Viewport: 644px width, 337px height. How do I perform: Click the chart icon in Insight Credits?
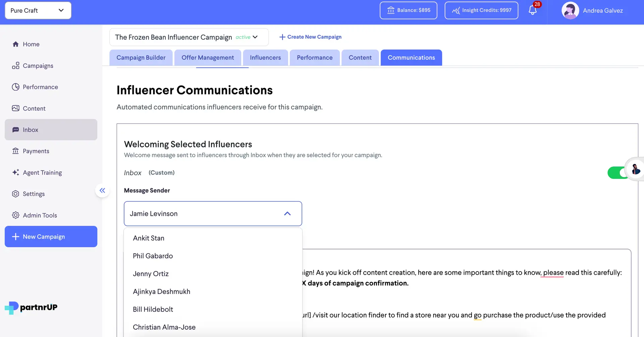click(x=456, y=10)
